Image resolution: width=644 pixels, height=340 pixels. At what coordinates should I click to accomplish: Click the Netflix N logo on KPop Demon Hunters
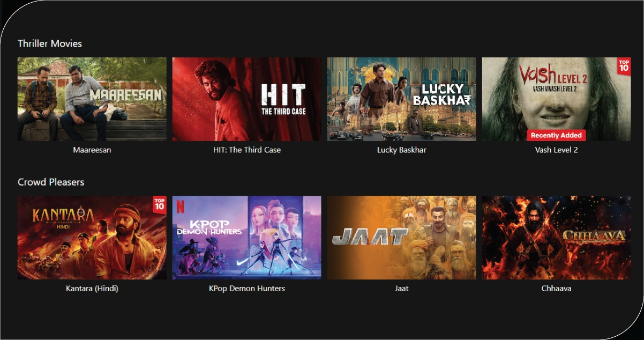pos(180,206)
